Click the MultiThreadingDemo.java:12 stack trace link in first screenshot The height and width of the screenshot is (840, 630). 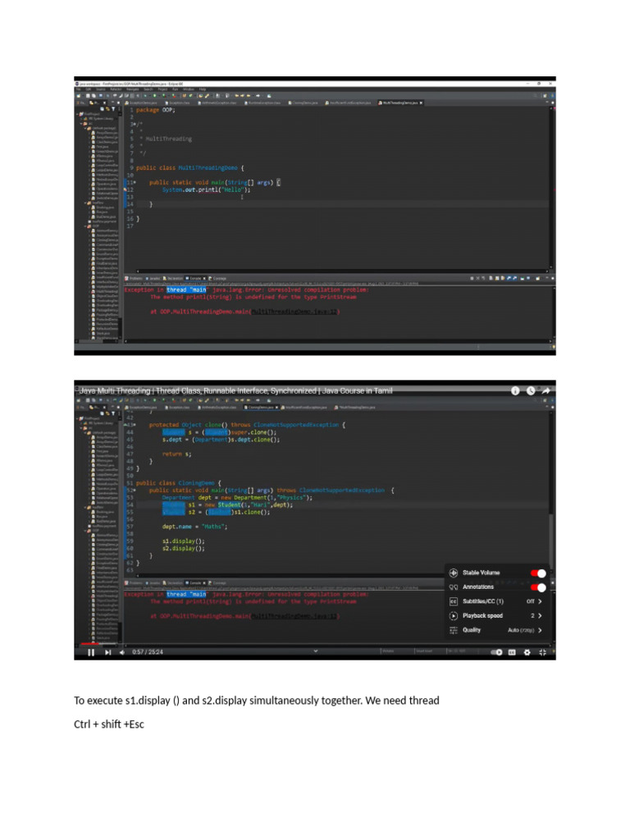click(294, 312)
